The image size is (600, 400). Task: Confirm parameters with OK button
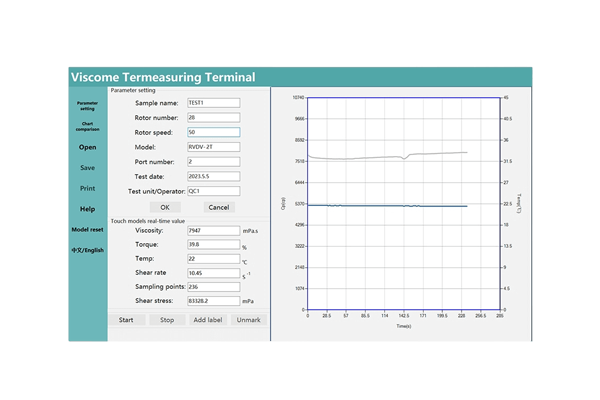click(x=165, y=207)
